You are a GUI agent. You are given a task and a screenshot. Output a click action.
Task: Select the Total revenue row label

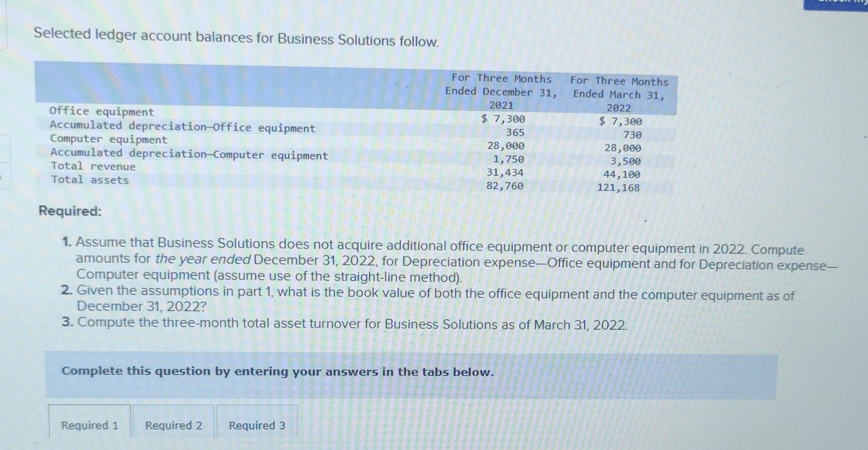pos(92,166)
